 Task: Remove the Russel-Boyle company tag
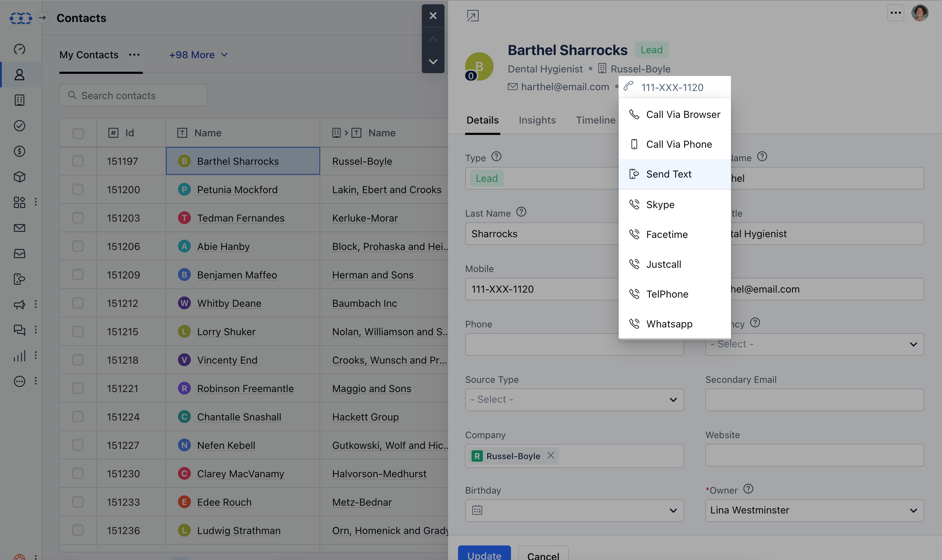[x=551, y=456]
